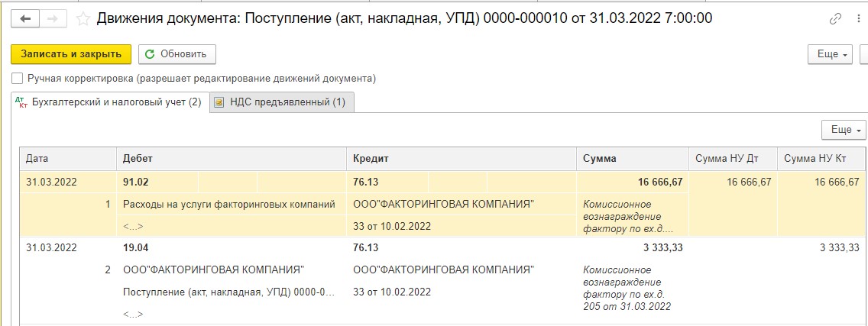
Task: Click the Дт/Кт icon on first tab
Action: [x=21, y=102]
